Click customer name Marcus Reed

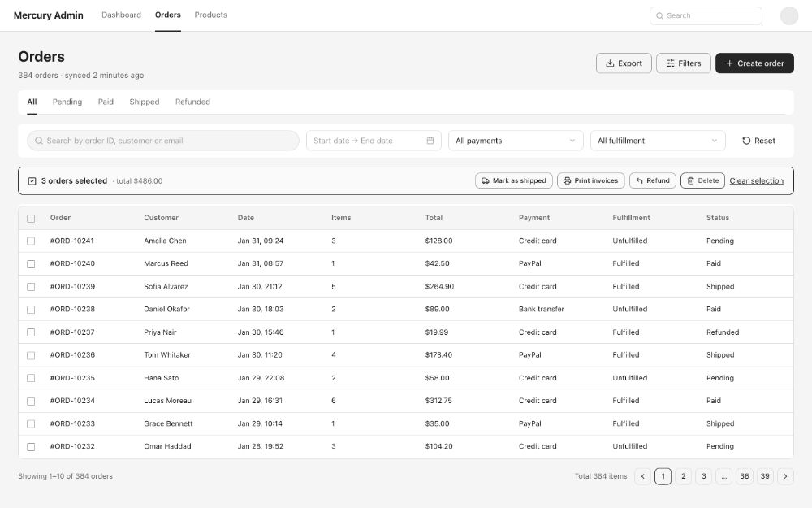[166, 263]
